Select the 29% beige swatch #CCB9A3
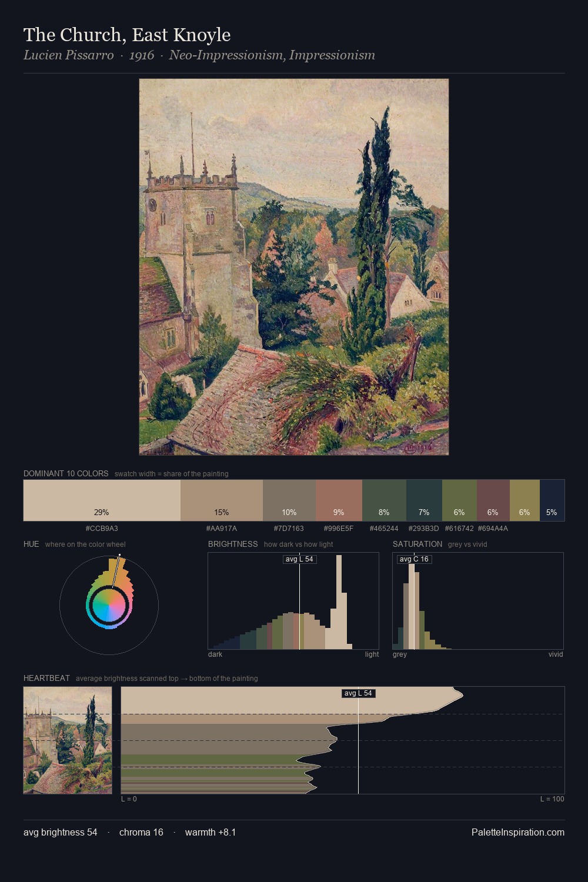 point(102,500)
